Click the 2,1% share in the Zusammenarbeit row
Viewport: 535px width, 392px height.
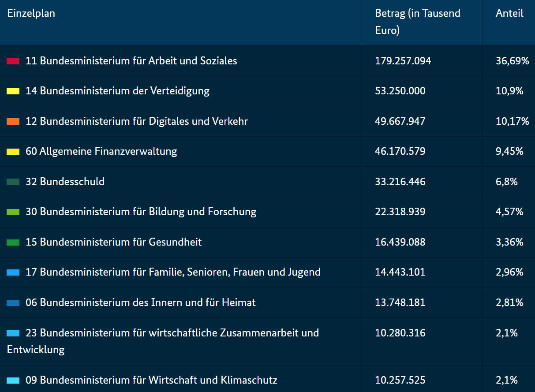pos(507,333)
